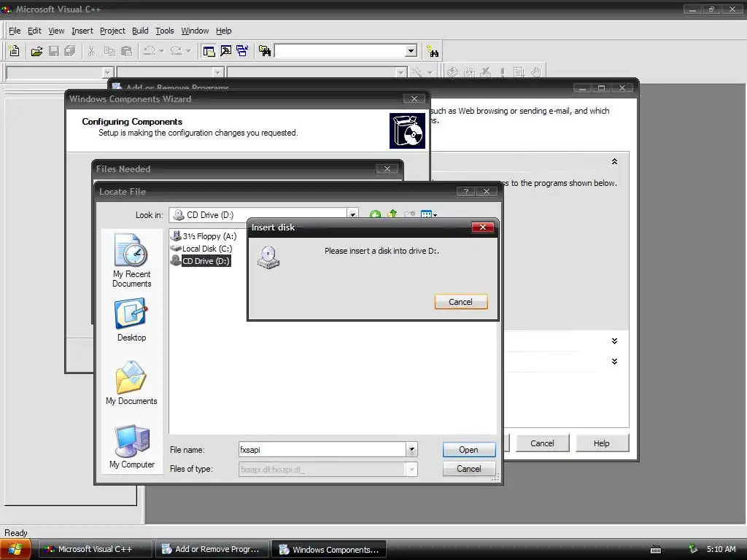Open the Build menu
Image resolution: width=747 pixels, height=560 pixels.
140,31
